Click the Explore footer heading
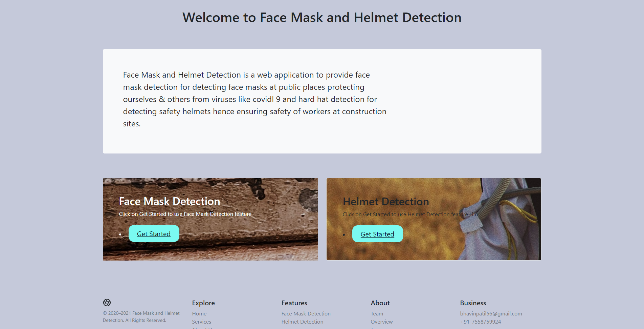 point(203,303)
